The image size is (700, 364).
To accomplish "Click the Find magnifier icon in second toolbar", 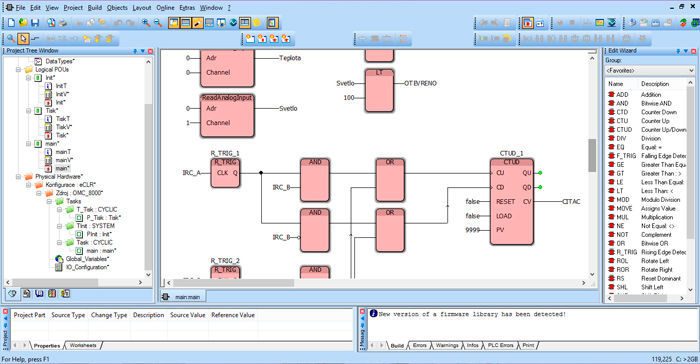I will click(x=11, y=39).
